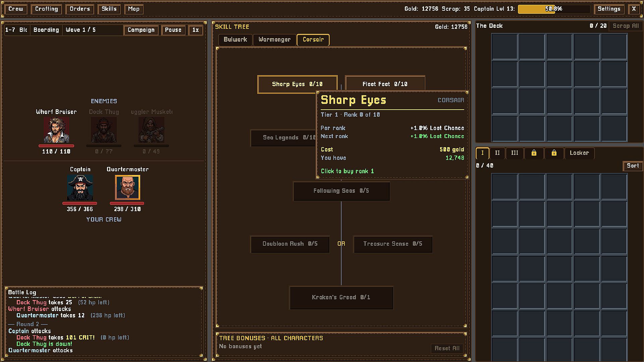Click 'Dock Thug is down!' log entry

coord(44,344)
